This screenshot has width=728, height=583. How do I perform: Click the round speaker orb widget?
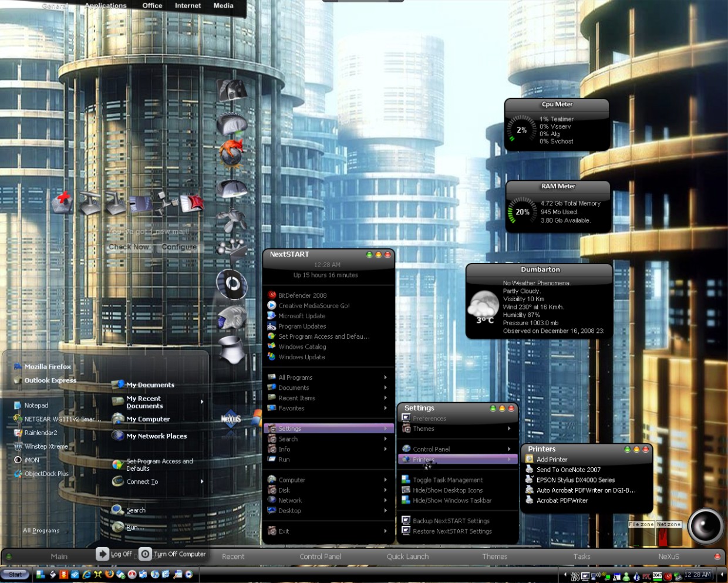(x=706, y=527)
